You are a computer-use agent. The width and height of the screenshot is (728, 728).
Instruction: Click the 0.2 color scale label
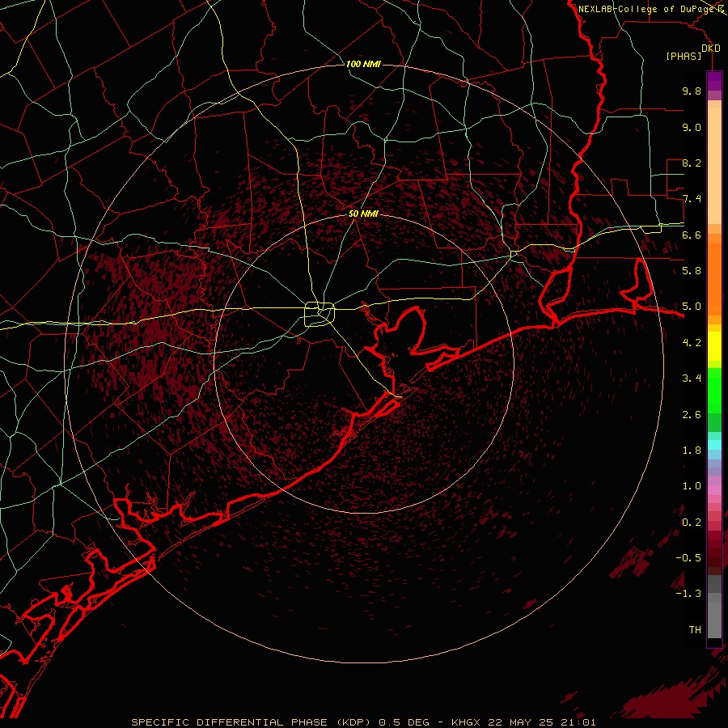coord(692,523)
